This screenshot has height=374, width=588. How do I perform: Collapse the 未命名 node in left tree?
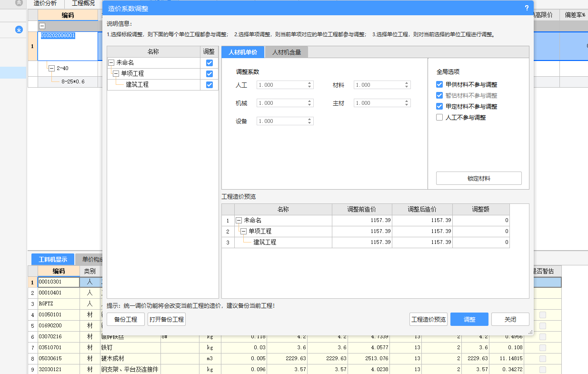(111, 62)
